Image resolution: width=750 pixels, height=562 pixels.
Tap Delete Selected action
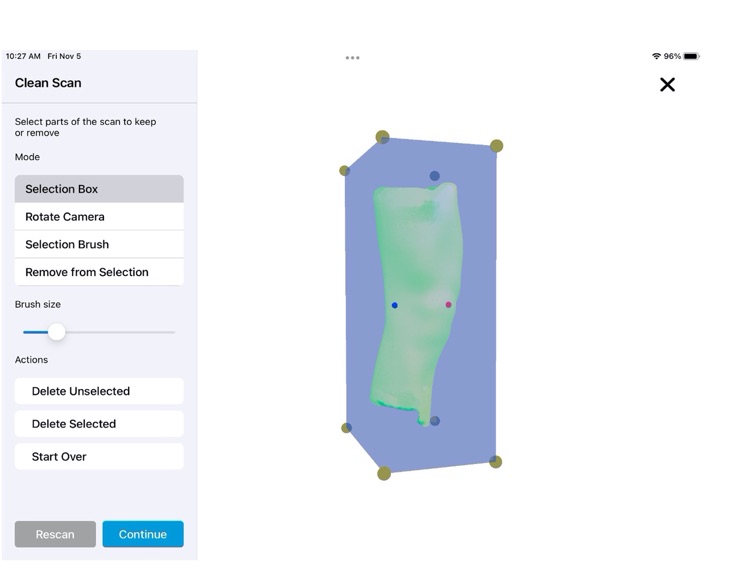[x=99, y=424]
